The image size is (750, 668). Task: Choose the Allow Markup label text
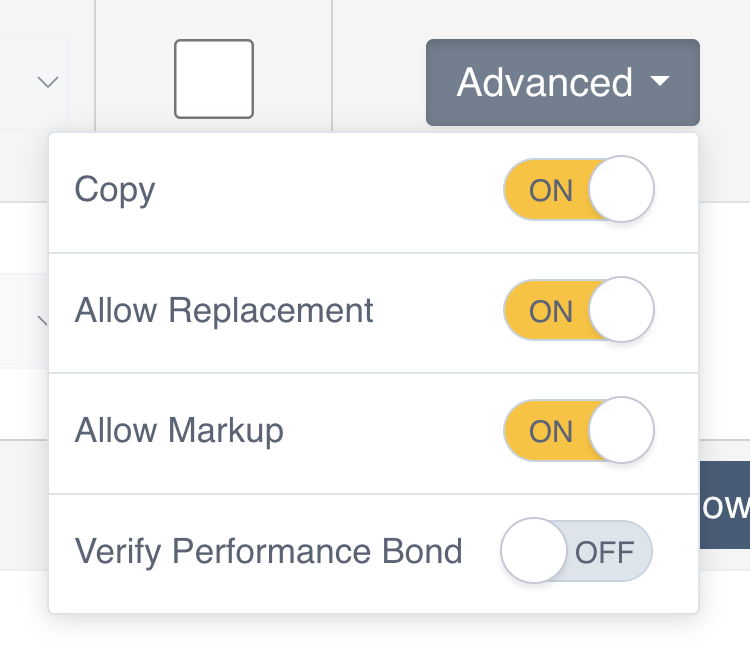click(179, 431)
